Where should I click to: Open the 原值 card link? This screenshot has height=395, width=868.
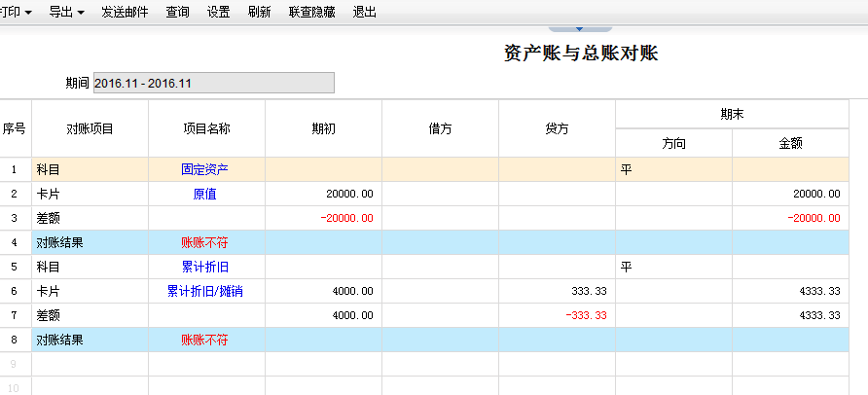204,194
